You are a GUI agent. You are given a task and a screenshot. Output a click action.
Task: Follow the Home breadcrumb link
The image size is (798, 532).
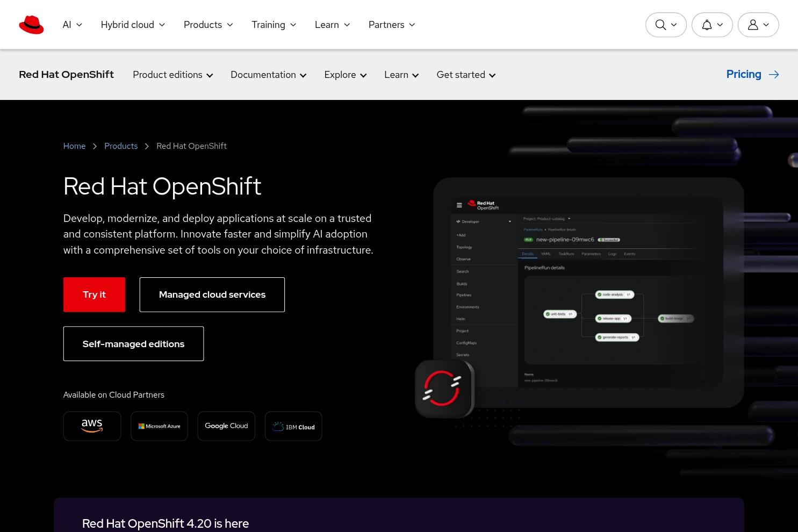(74, 146)
